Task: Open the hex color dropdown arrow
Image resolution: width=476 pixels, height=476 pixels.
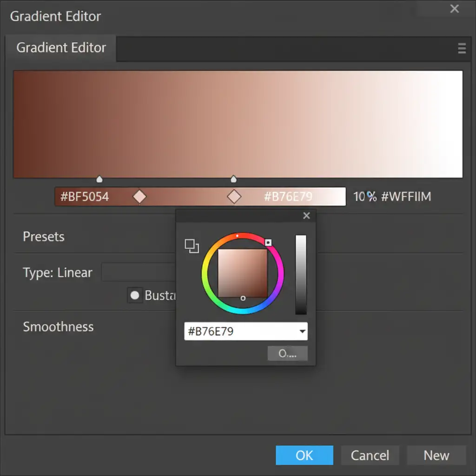Action: click(302, 332)
